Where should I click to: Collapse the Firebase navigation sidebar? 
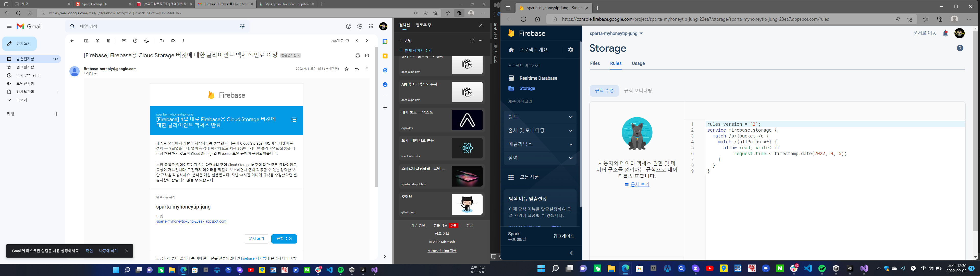click(x=571, y=253)
